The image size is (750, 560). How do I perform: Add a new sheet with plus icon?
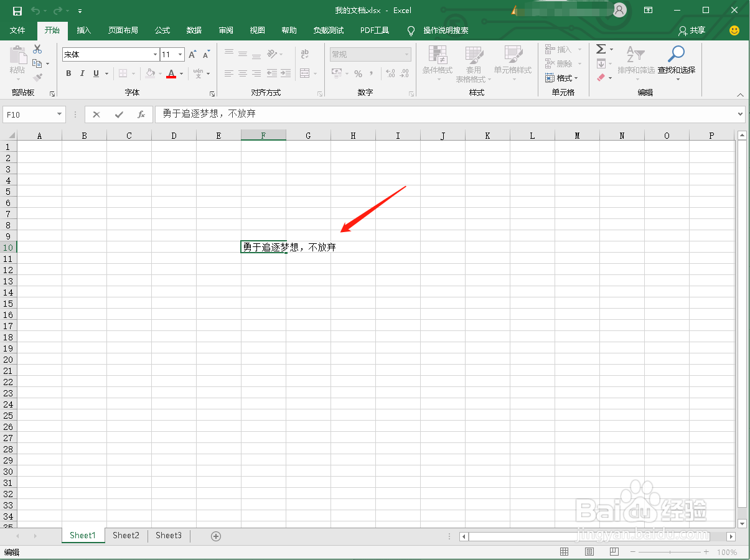(x=216, y=536)
